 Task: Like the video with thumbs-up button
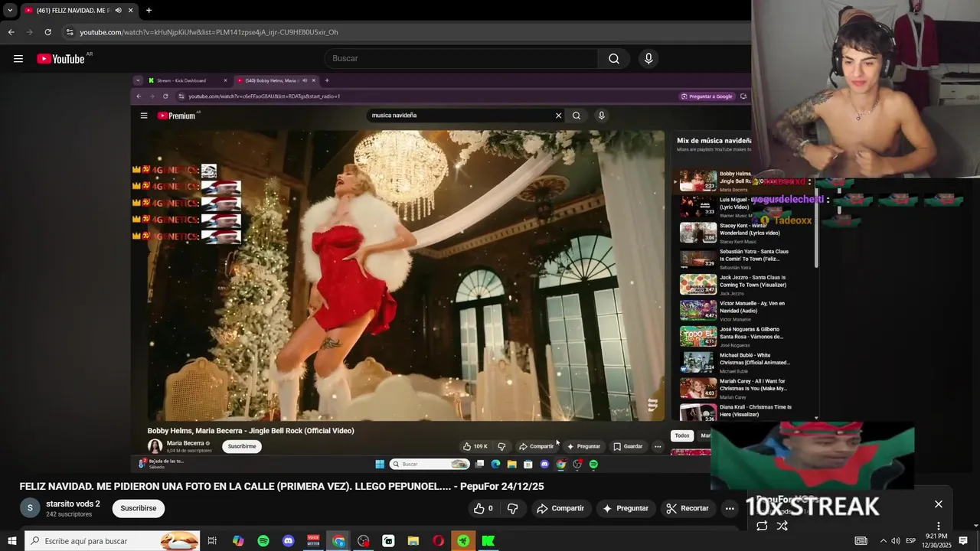coord(484,508)
